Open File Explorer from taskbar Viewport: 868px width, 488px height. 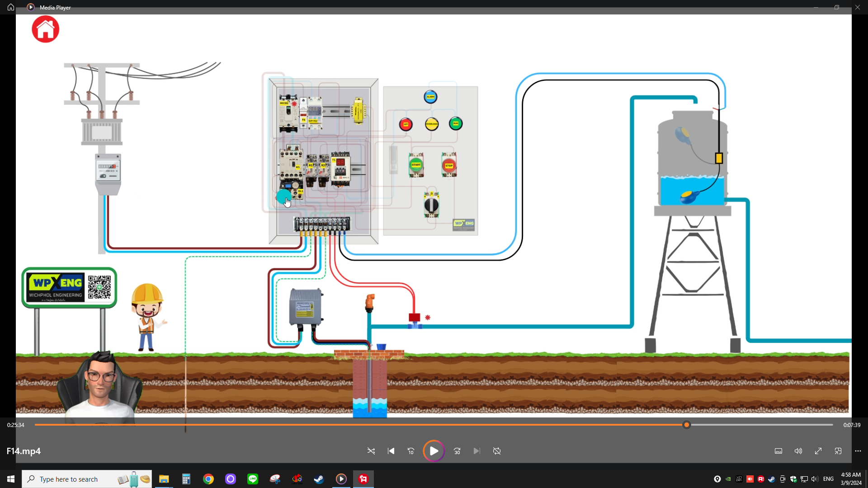tap(164, 479)
